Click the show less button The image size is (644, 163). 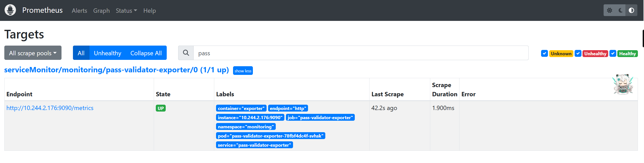tap(243, 71)
